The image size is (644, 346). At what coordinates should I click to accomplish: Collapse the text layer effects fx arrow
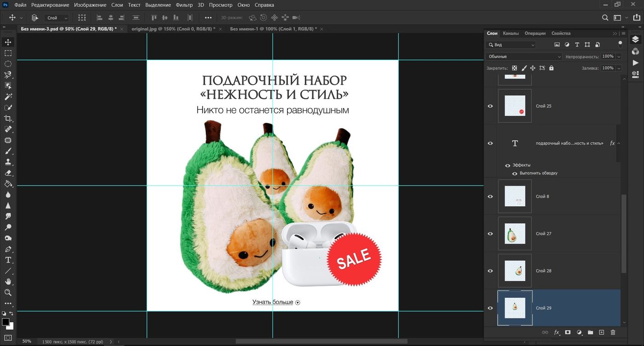(618, 143)
